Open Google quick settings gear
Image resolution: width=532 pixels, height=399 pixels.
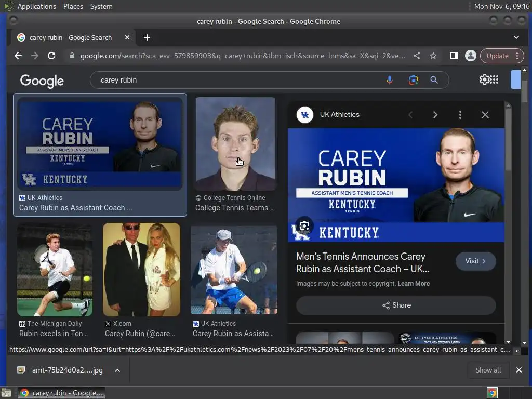click(x=484, y=79)
